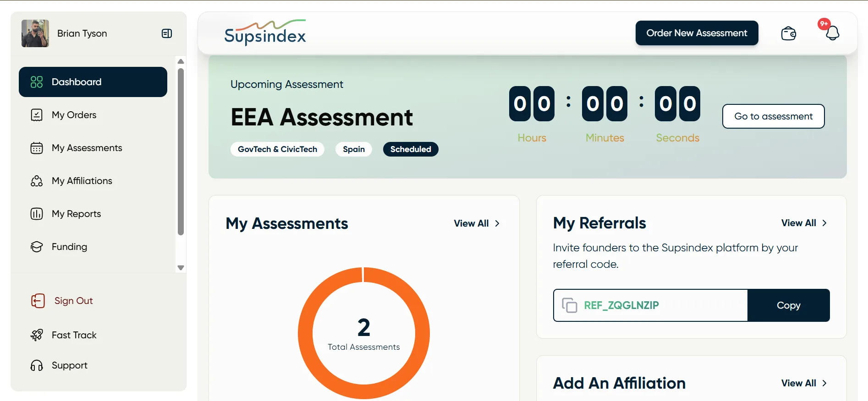Click the REF_ZQGLNZIP referral code field
Viewport: 868px width, 401px height.
tap(650, 305)
